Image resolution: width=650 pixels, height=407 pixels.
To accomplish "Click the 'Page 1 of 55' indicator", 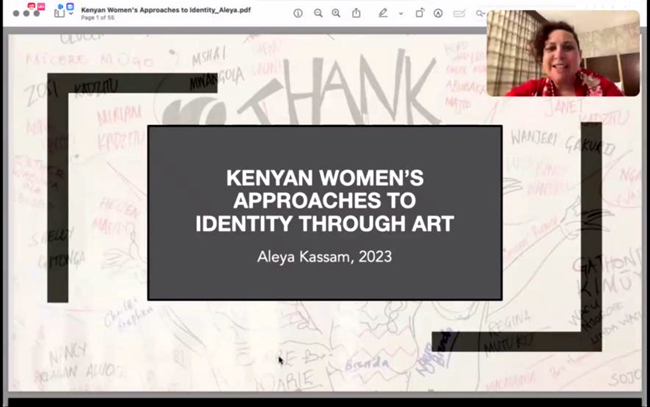I will point(101,19).
